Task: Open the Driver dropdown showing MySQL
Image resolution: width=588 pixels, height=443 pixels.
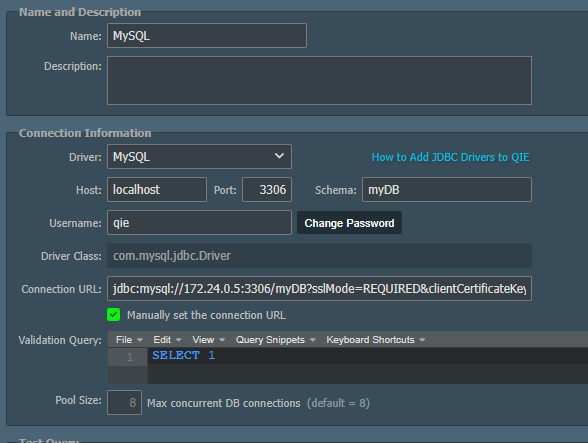Action: click(x=199, y=156)
